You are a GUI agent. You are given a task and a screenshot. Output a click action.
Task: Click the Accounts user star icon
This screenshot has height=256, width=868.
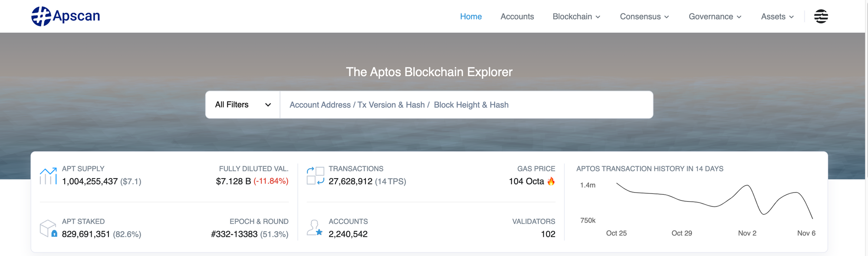click(x=315, y=228)
